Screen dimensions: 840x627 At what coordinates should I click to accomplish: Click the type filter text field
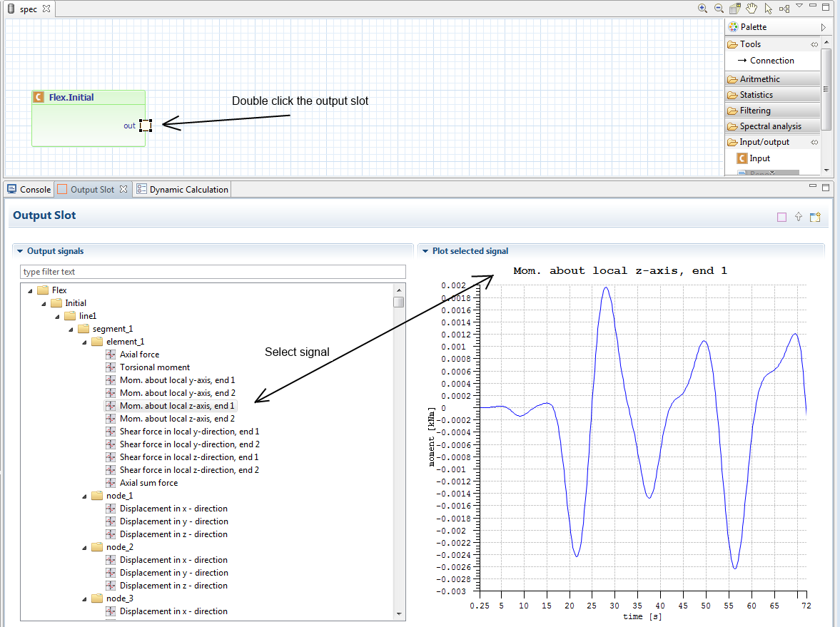pos(213,272)
